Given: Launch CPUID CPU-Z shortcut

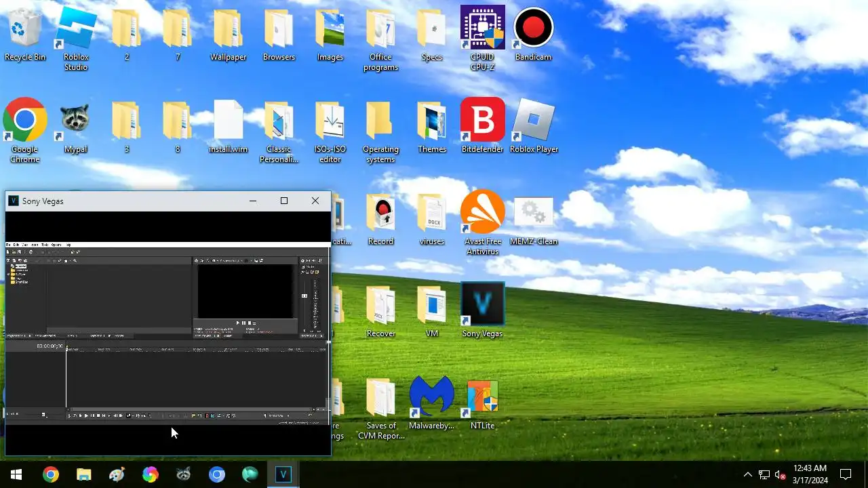Looking at the screenshot, I should point(483,38).
